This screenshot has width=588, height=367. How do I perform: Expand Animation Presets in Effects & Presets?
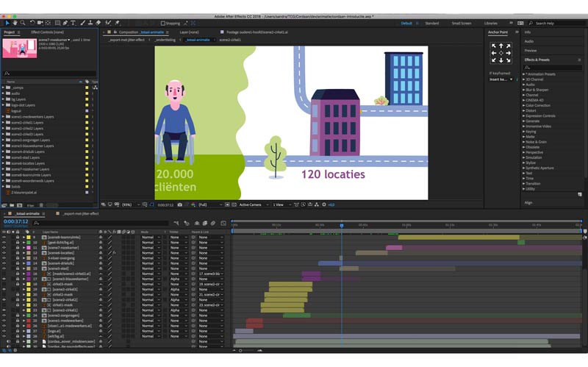point(524,74)
